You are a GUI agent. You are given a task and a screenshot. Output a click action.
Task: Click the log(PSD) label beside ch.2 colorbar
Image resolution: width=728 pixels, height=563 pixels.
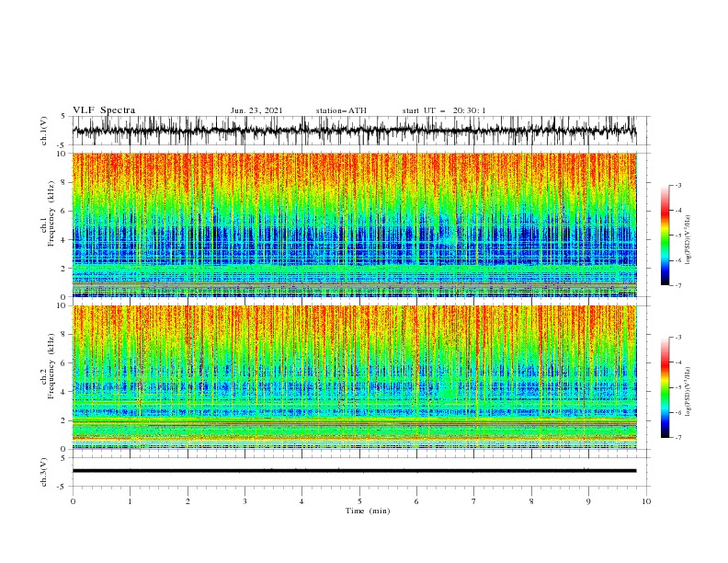[688, 391]
